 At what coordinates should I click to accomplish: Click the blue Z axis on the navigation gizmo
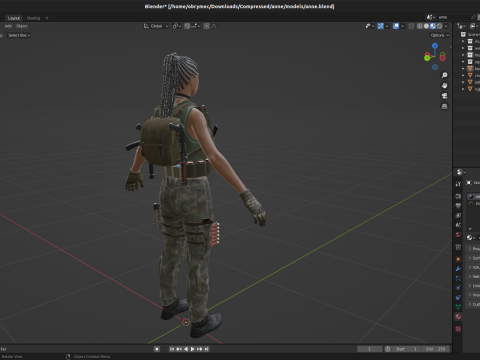[435, 46]
